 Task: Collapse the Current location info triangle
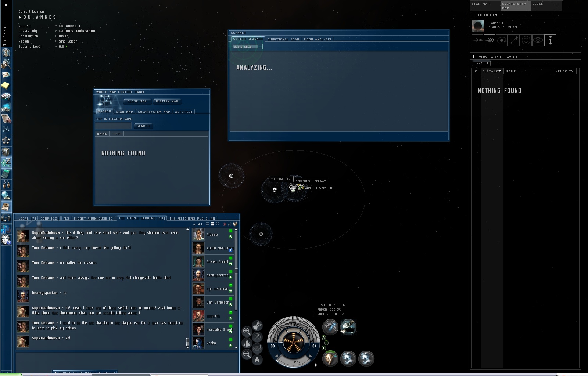coord(20,17)
